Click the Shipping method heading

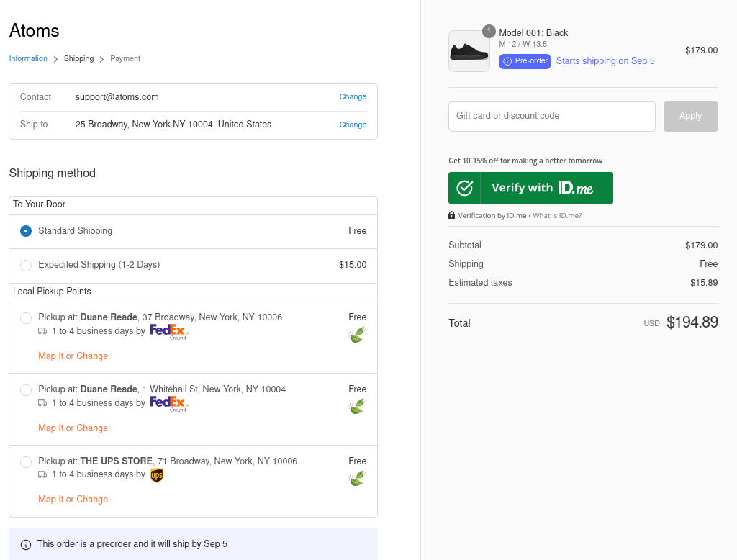click(52, 173)
